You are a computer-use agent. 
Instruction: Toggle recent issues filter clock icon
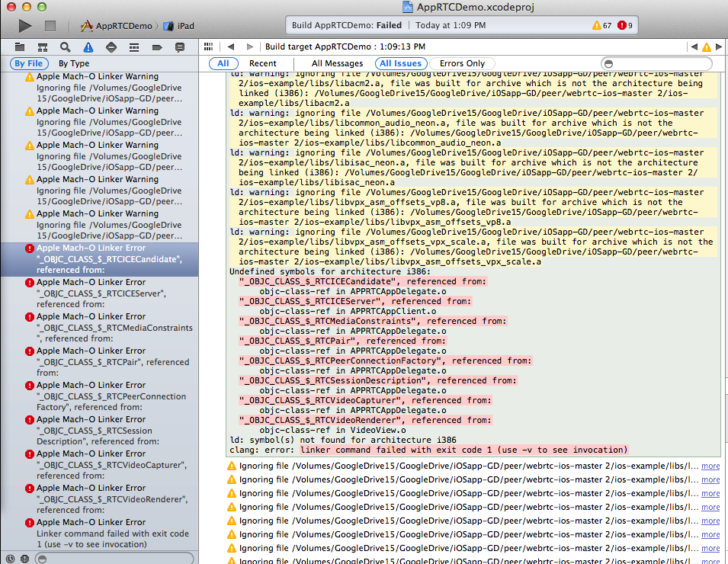[x=10, y=559]
